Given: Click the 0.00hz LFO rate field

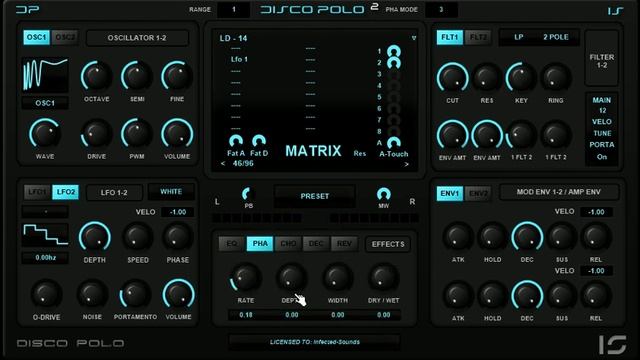Looking at the screenshot, I should point(45,258).
